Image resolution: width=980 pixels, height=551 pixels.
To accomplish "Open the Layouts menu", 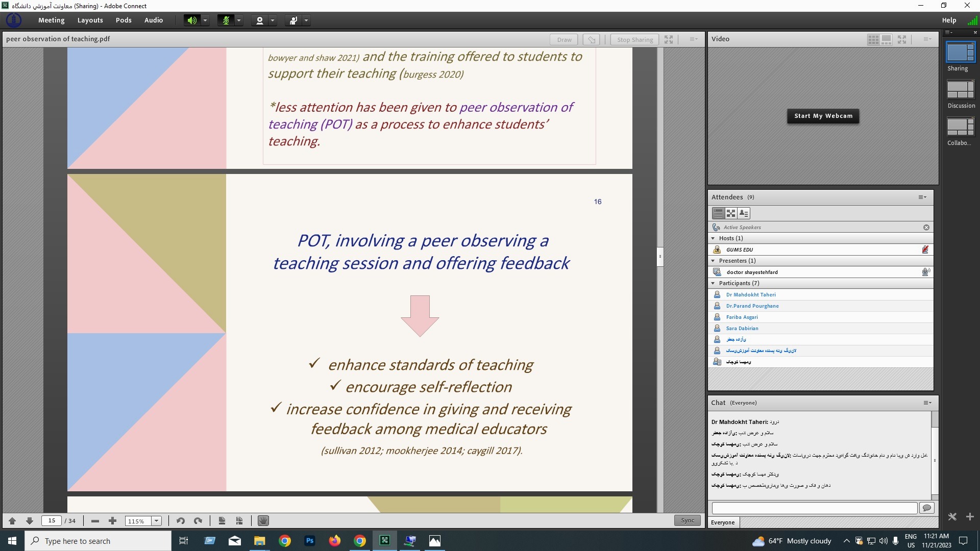I will tap(90, 20).
